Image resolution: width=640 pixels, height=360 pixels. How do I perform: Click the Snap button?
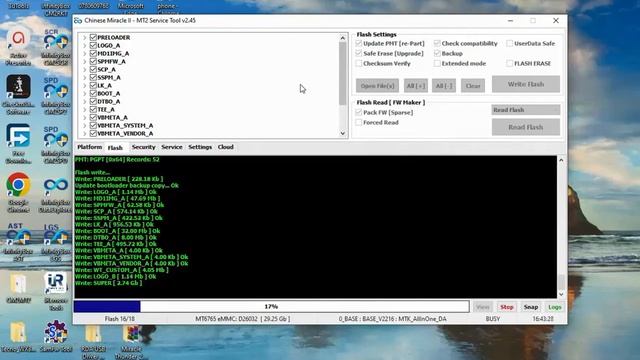pyautogui.click(x=531, y=307)
